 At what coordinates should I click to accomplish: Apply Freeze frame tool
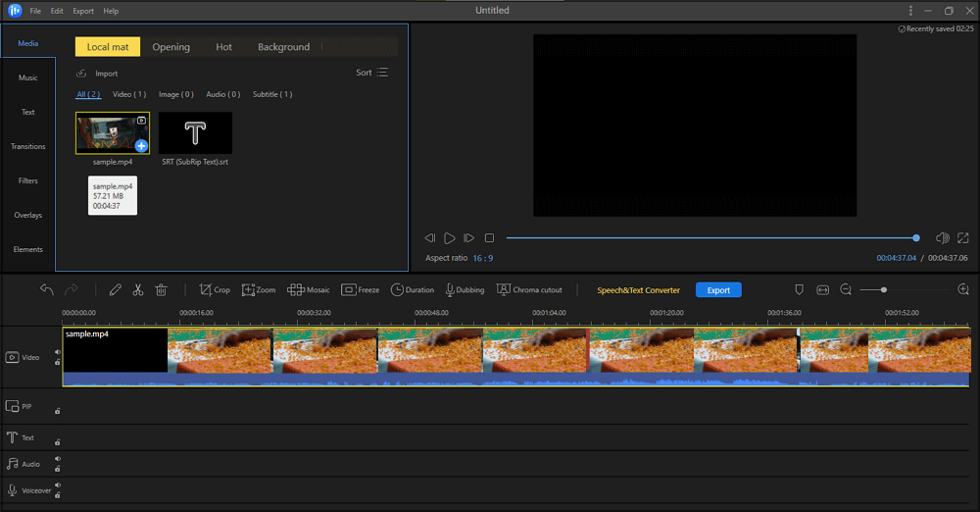coord(360,290)
